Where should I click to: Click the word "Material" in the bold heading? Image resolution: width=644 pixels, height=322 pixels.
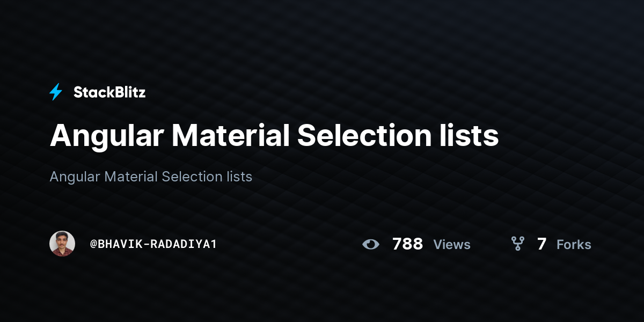pyautogui.click(x=231, y=136)
